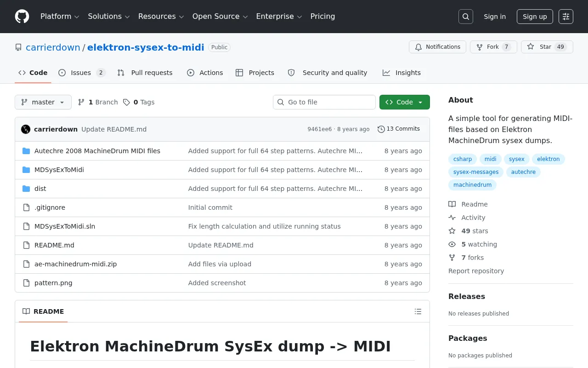The height and width of the screenshot is (368, 588).
Task: Select the machinedrum topic tag
Action: click(472, 185)
